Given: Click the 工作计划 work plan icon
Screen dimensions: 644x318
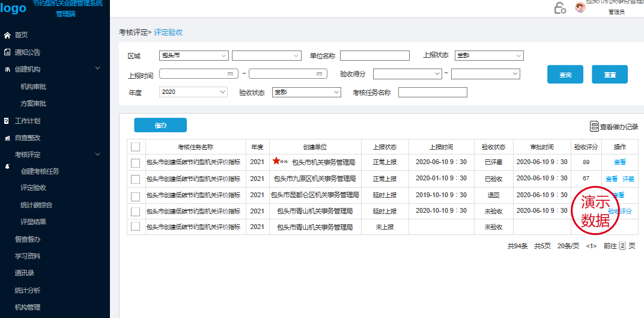Looking at the screenshot, I should click(7, 121).
